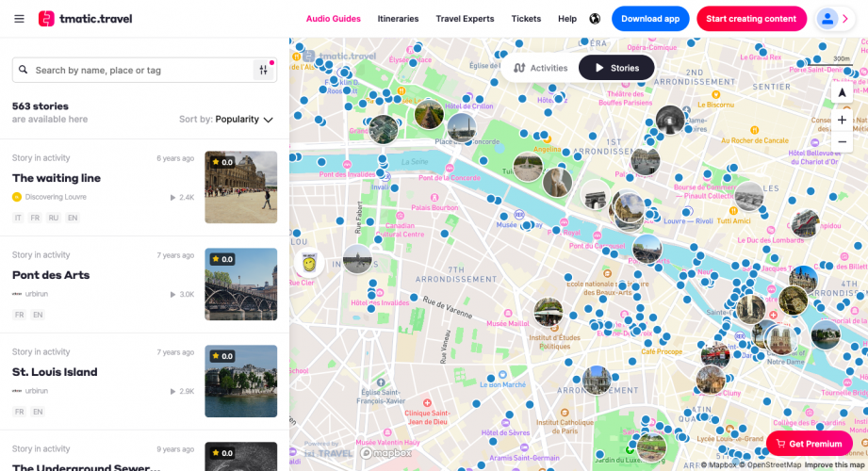This screenshot has width=868, height=471.
Task: Open Discovering Louvre author icon
Action: pyautogui.click(x=17, y=197)
